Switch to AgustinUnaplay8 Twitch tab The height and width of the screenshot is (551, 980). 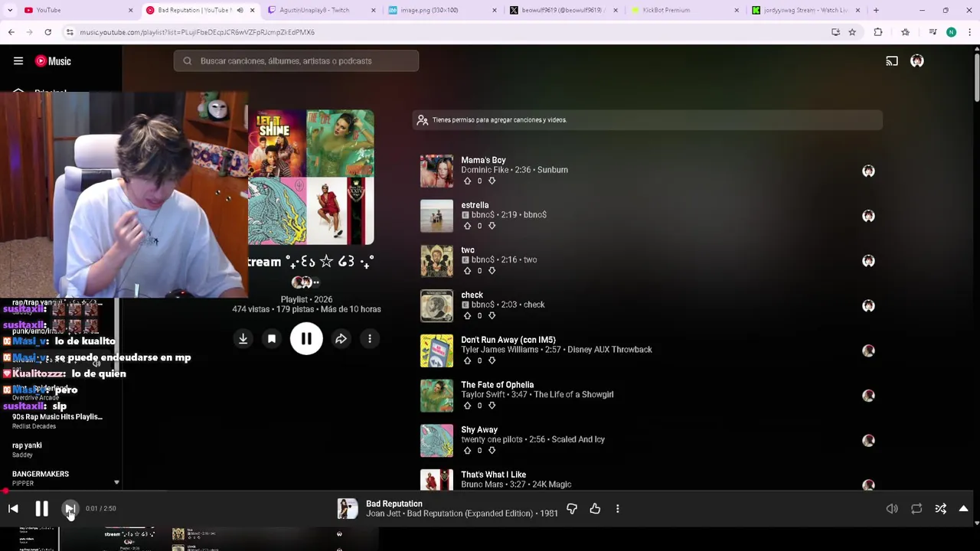(x=322, y=10)
